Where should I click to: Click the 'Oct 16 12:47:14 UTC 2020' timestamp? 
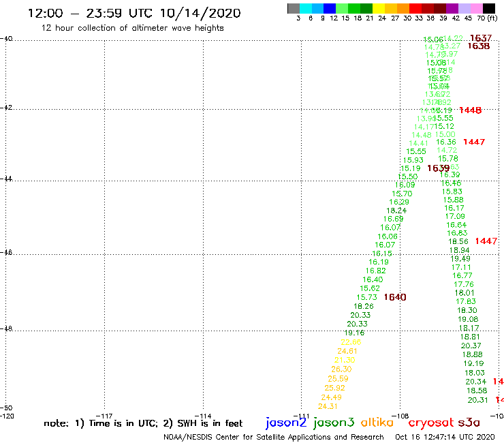(445, 437)
